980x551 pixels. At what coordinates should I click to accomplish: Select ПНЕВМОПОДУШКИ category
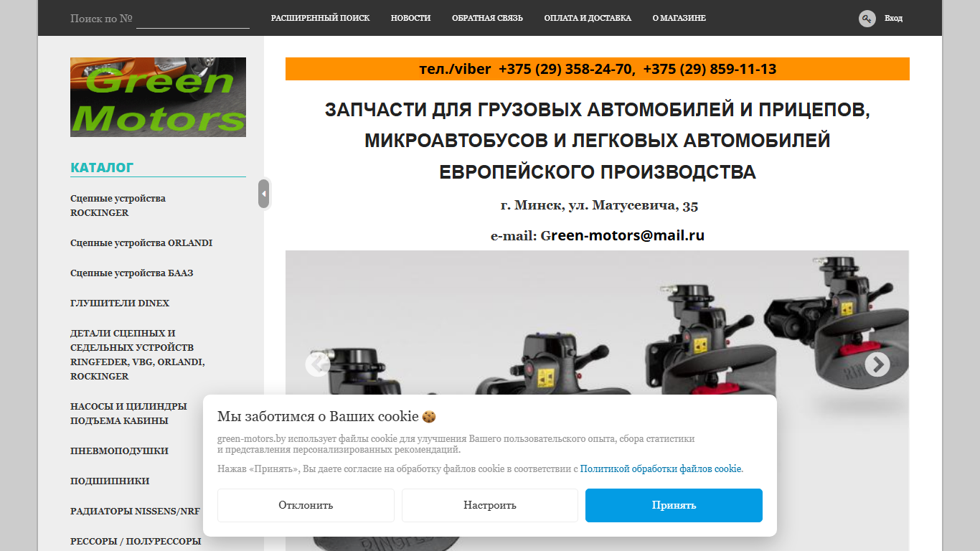point(119,451)
